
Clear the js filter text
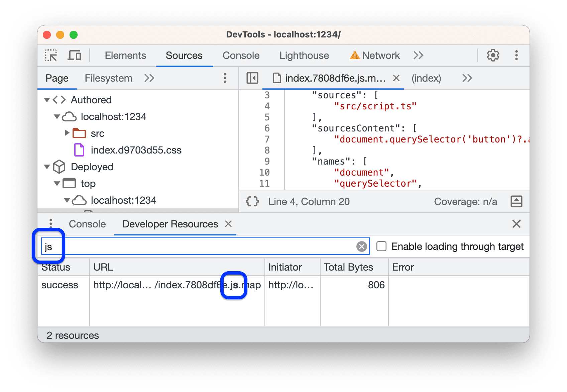tap(361, 246)
